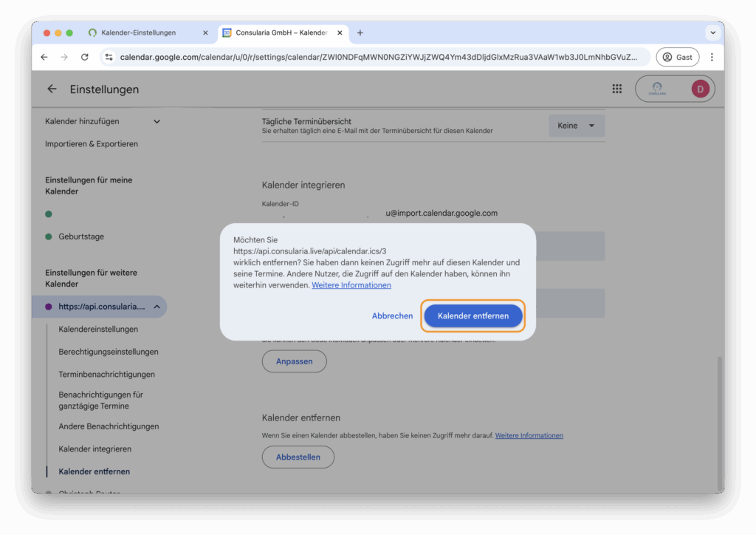
Task: Click Einstellungen für weitere Kalender heading
Action: point(91,279)
